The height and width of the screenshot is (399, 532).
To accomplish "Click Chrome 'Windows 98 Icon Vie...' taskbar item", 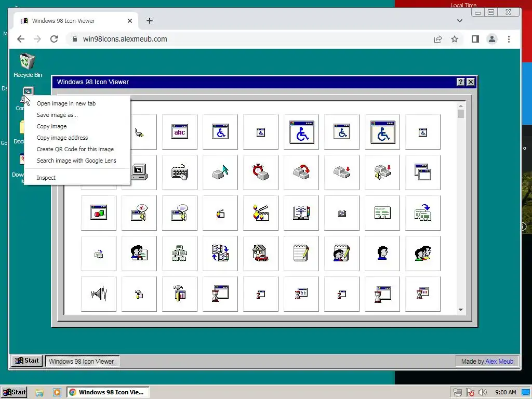I will coord(108,392).
